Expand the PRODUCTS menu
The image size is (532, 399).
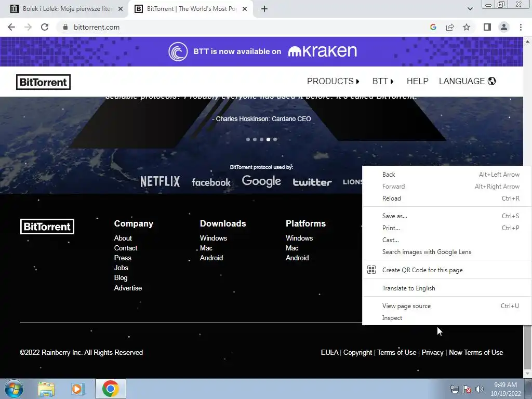[333, 82]
